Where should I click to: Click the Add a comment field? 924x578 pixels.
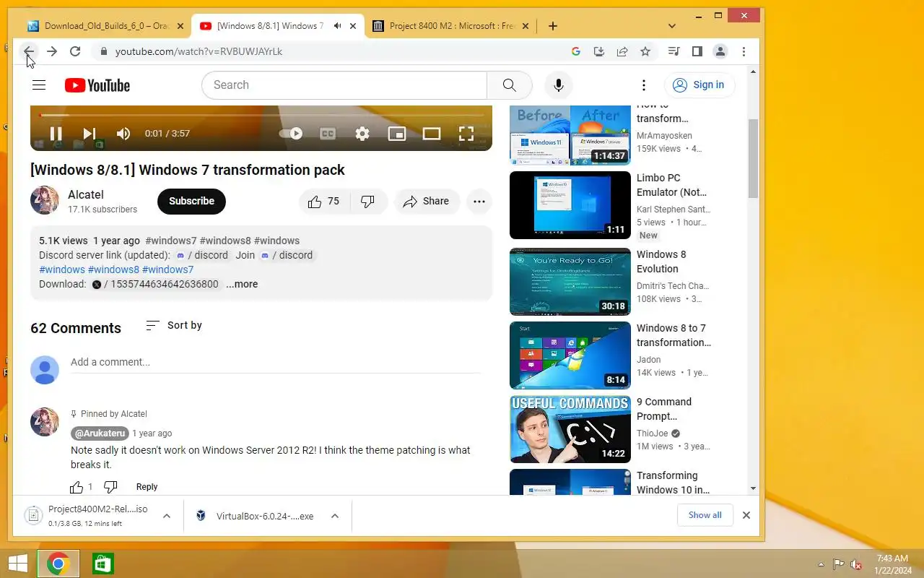[275, 362]
